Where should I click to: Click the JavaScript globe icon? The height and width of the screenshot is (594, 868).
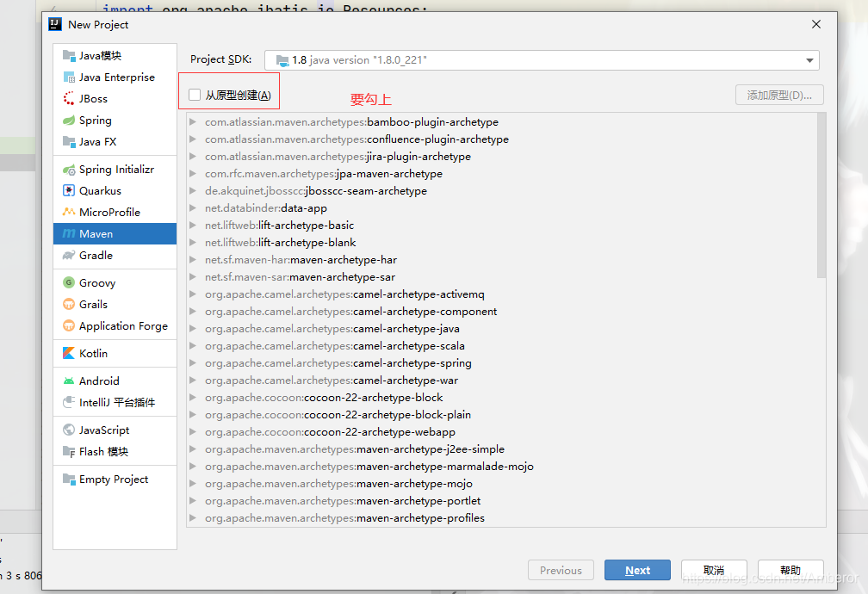69,430
